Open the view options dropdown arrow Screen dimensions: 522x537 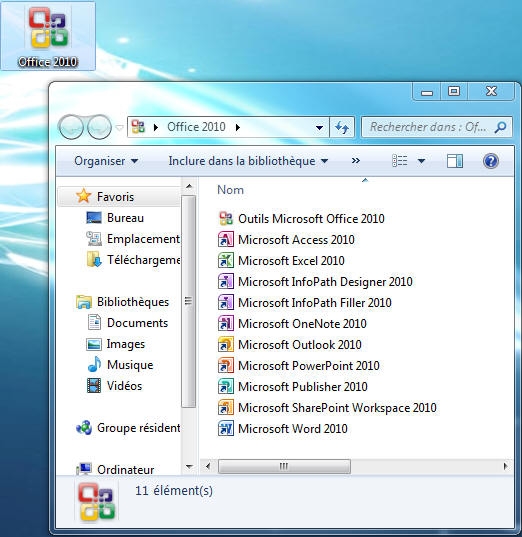pyautogui.click(x=421, y=161)
